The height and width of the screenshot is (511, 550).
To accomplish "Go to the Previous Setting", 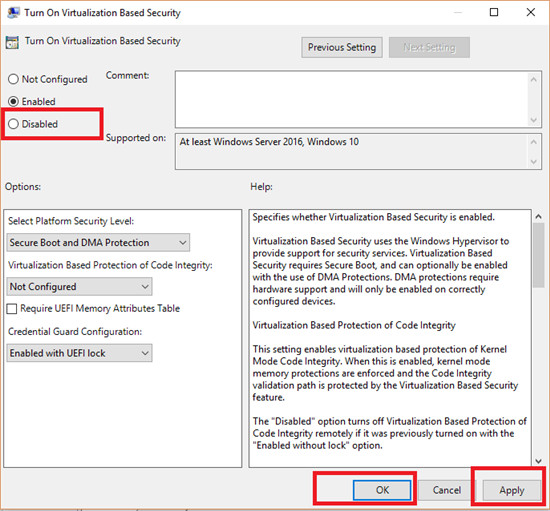I will (342, 47).
